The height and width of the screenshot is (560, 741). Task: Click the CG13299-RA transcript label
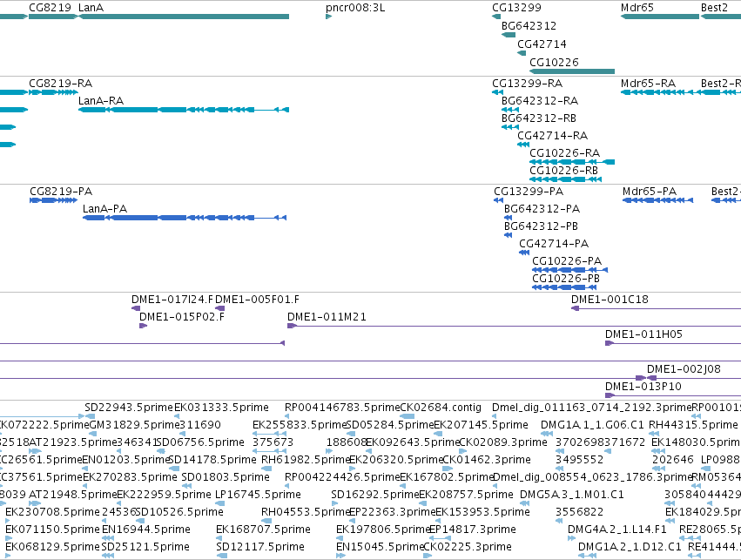[x=528, y=84]
